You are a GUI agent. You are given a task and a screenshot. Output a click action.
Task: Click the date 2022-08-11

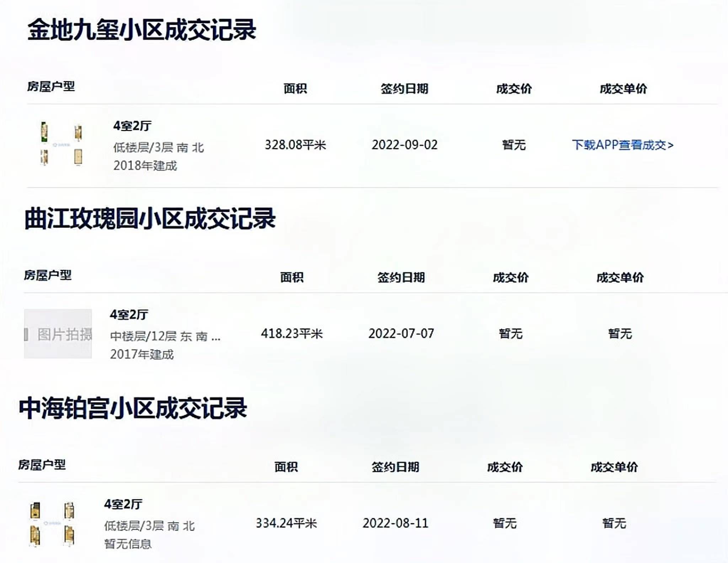pos(395,523)
